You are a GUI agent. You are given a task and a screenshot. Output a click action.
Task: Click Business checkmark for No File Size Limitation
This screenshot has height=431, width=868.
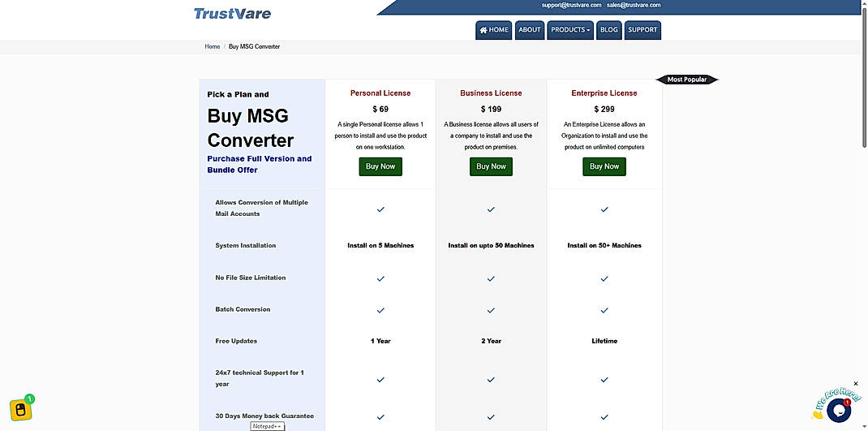coord(491,278)
